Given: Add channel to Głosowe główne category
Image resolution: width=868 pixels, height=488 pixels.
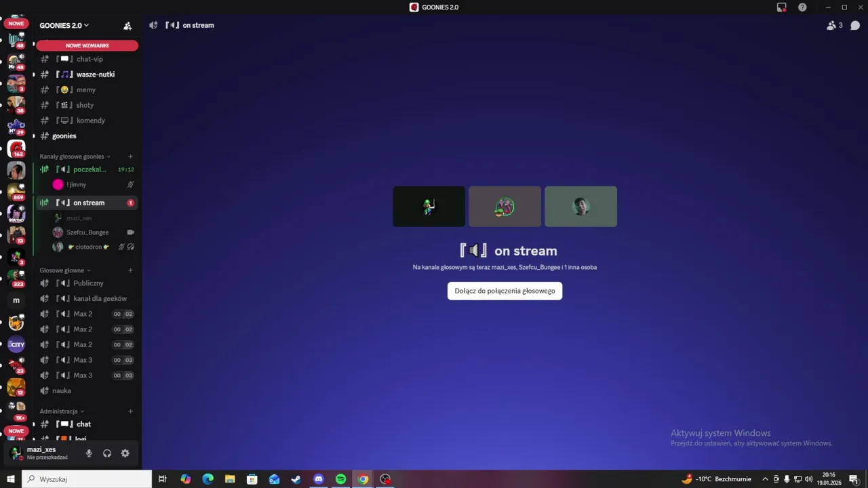Looking at the screenshot, I should pos(131,270).
